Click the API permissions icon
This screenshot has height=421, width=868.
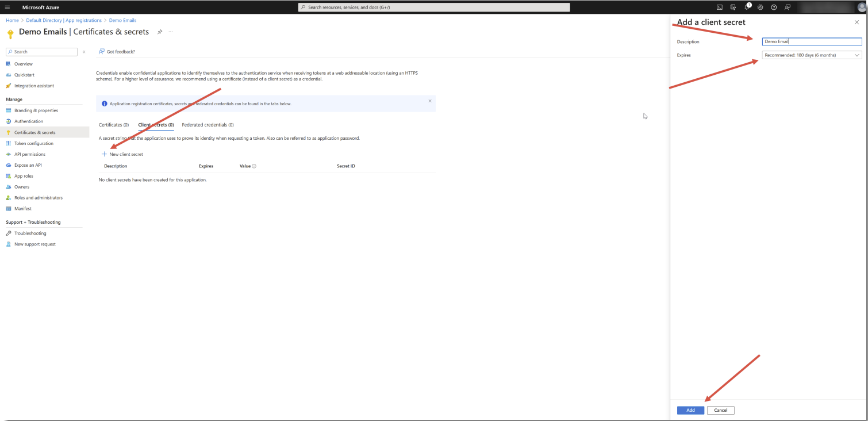9,154
